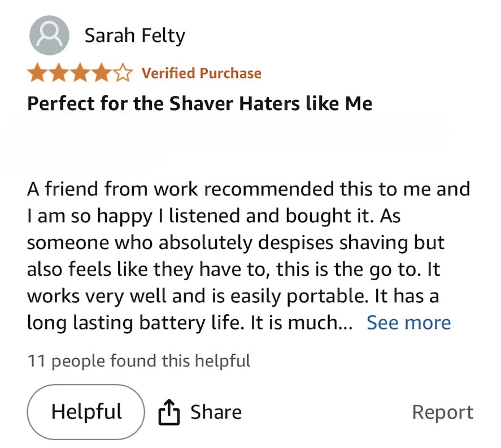Screen dimensions: 501x448
Task: Click Sarah Felty's profile avatar icon
Action: coord(49,36)
